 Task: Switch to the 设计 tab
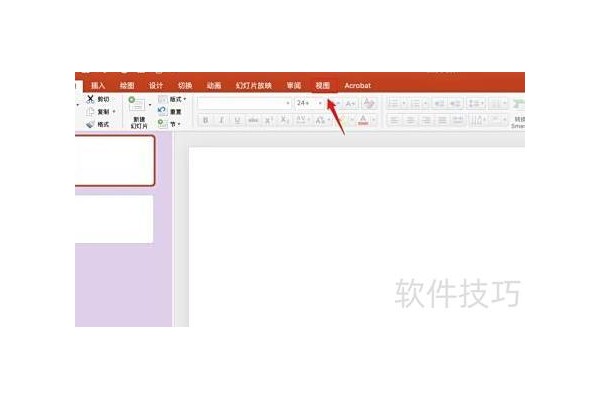pos(156,85)
